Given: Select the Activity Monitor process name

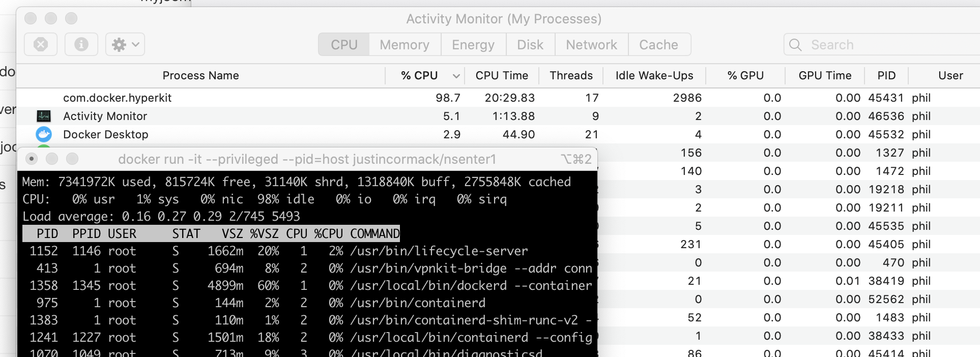Looking at the screenshot, I should pos(105,116).
